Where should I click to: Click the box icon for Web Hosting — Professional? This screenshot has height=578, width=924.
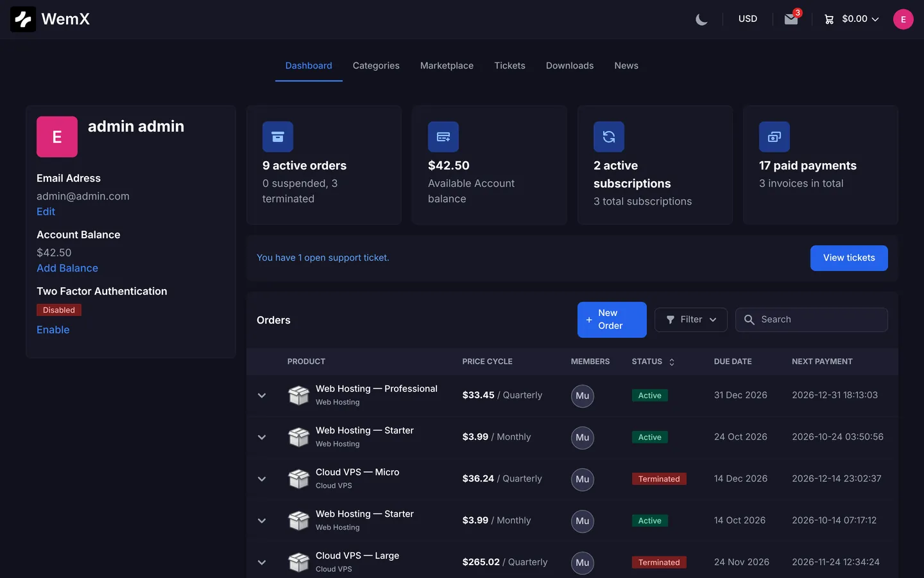click(298, 395)
